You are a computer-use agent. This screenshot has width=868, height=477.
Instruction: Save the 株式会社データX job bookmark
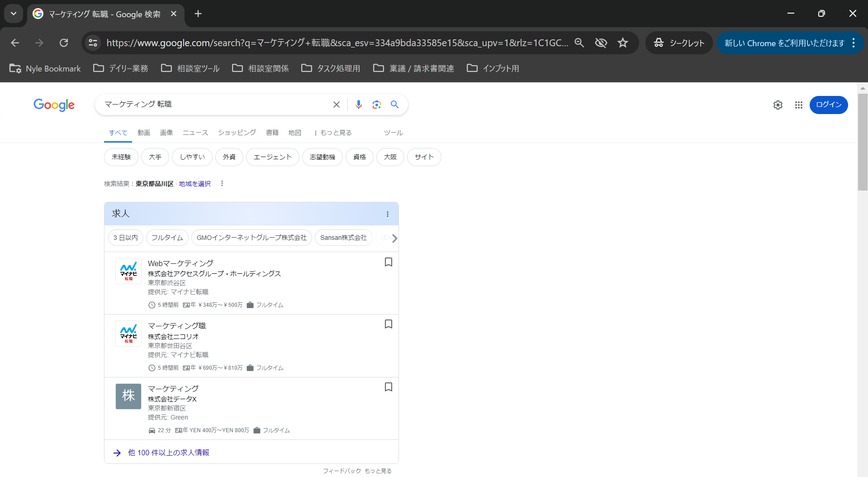389,387
